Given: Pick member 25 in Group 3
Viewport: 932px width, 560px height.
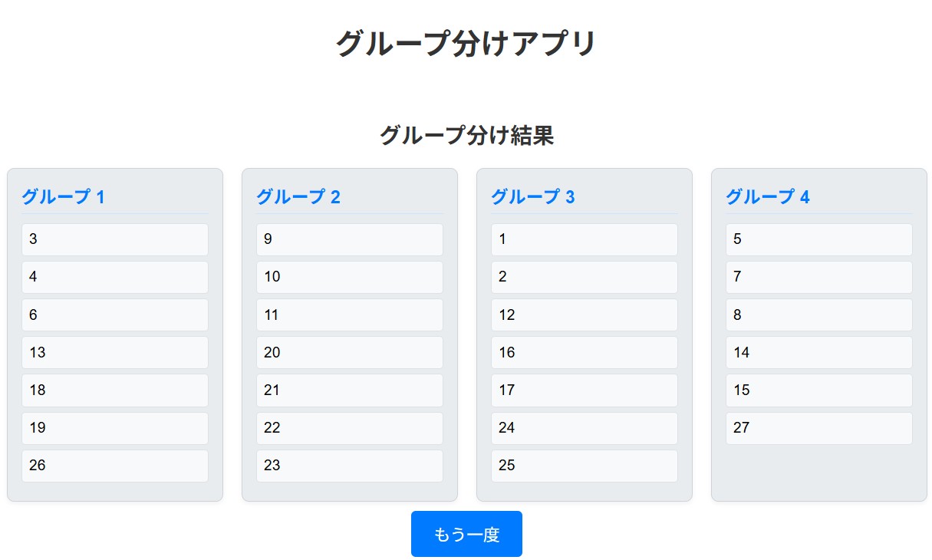Looking at the screenshot, I should point(585,466).
